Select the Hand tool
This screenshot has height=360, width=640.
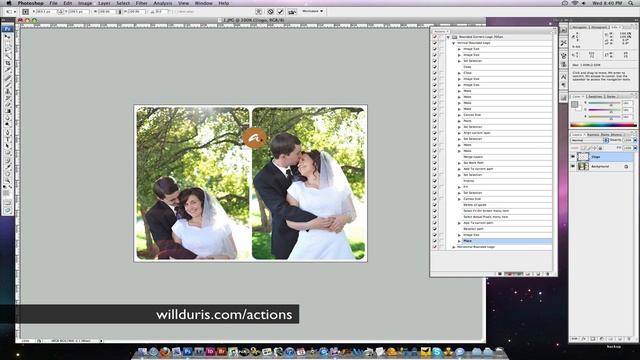(7, 173)
